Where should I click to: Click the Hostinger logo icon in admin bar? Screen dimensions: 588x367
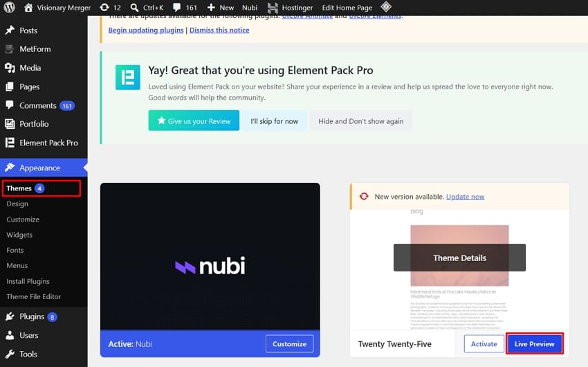[273, 8]
